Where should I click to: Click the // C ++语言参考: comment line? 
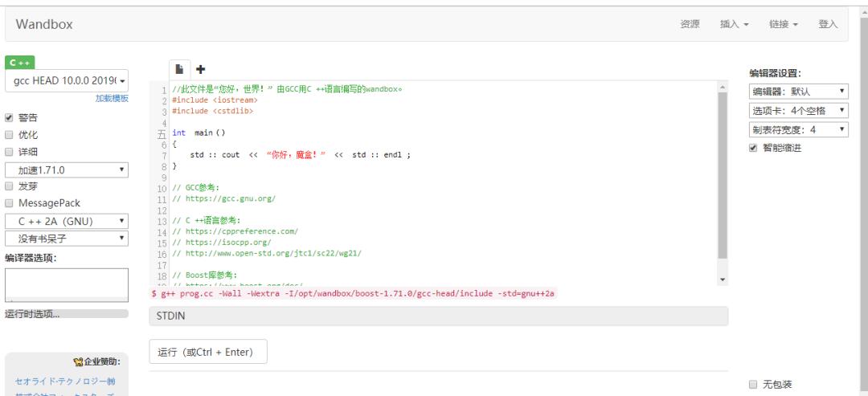(207, 220)
